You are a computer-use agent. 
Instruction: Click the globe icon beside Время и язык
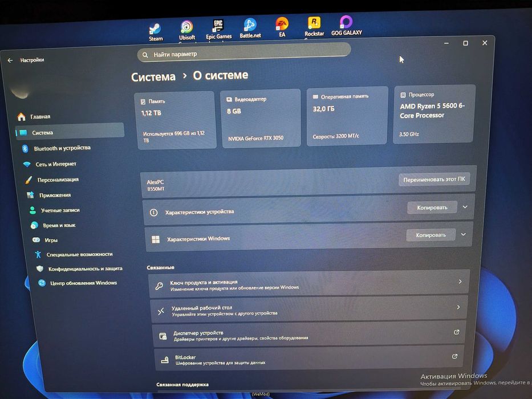(34, 225)
